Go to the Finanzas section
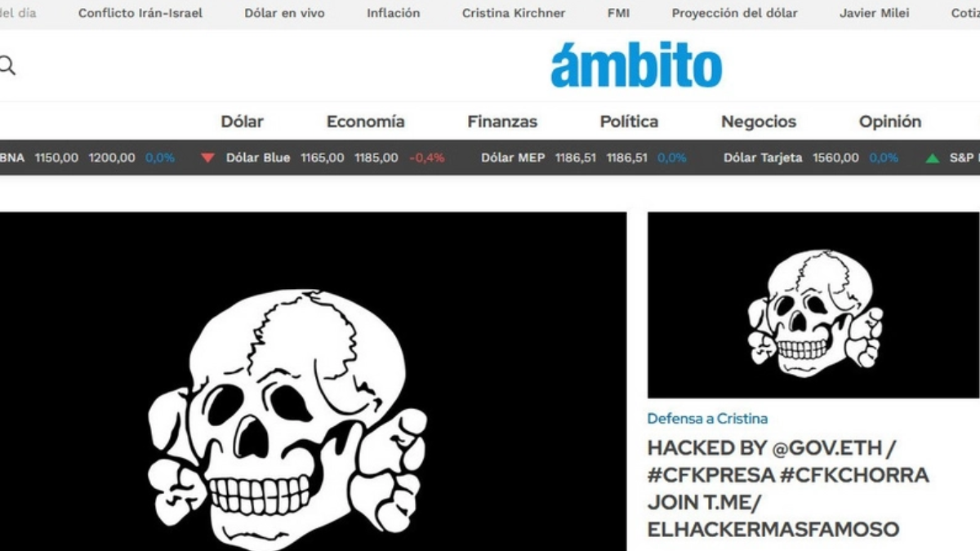The width and height of the screenshot is (980, 551). [x=502, y=122]
